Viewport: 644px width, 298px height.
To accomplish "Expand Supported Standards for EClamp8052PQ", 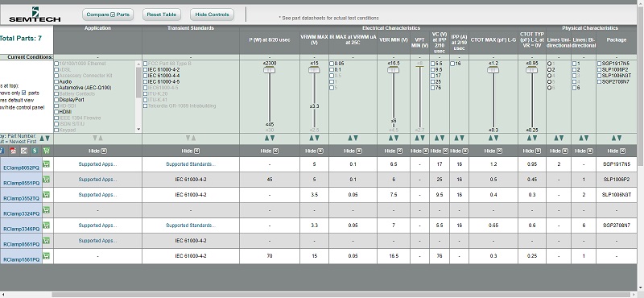I will click(191, 164).
